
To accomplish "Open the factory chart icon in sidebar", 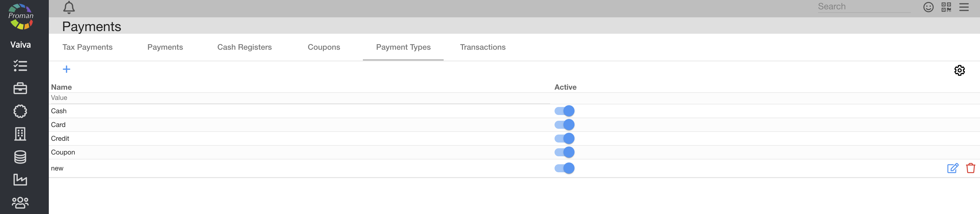I will [20, 180].
